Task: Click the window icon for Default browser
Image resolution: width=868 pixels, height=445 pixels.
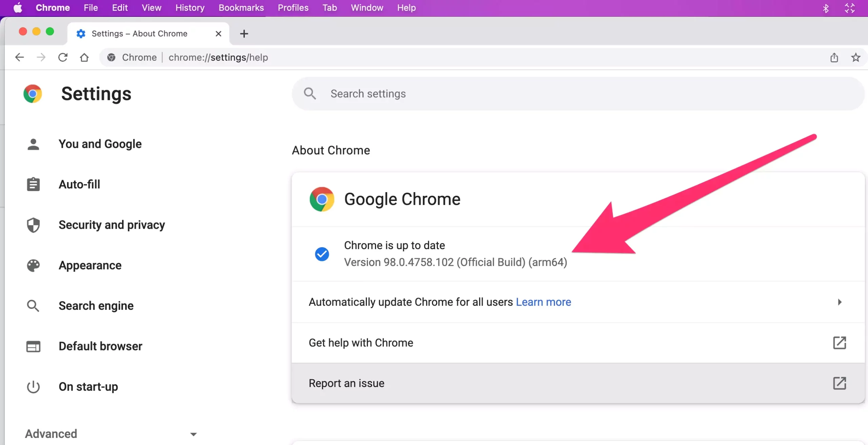Action: coord(33,346)
